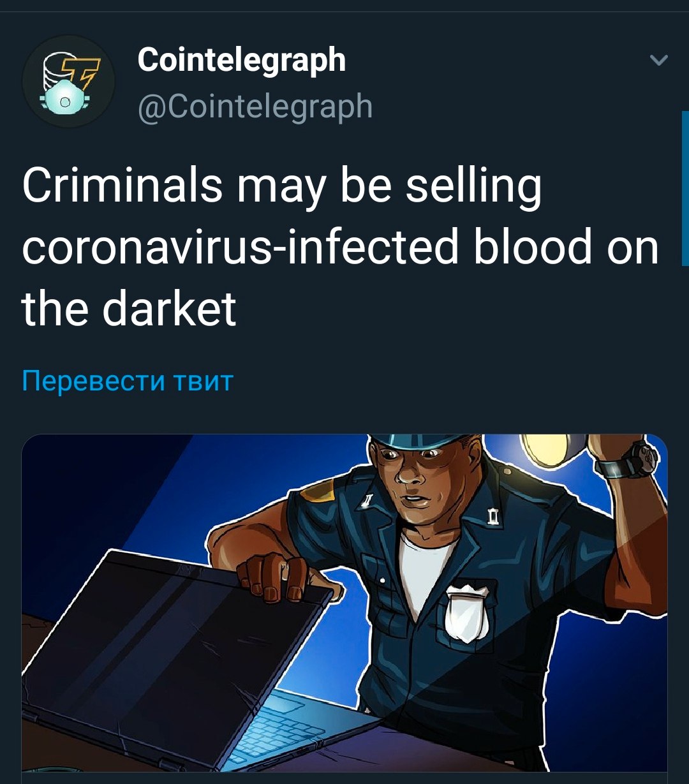
Task: Tap the words 'the darket' in tweet
Action: click(x=129, y=309)
